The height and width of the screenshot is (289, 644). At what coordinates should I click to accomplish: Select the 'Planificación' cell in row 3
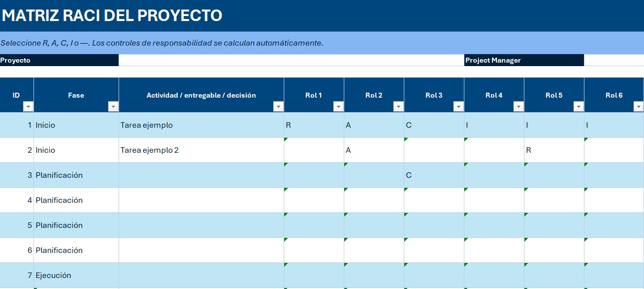click(x=76, y=175)
